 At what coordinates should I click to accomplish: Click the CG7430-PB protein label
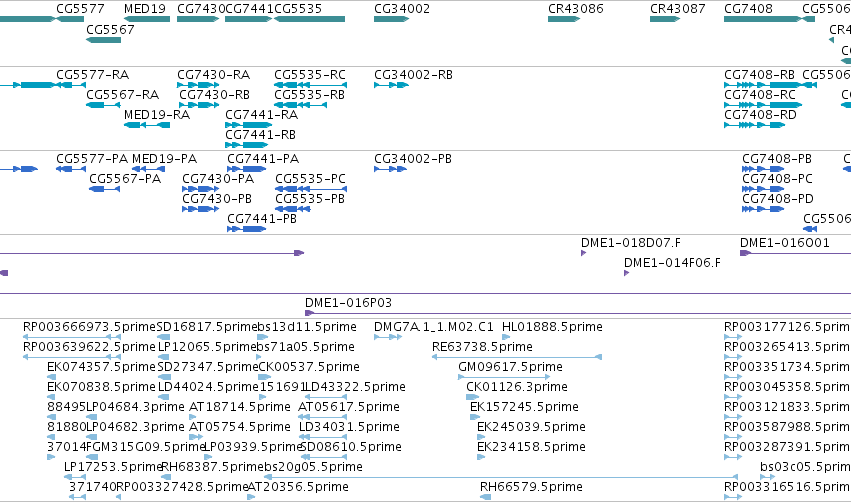217,199
